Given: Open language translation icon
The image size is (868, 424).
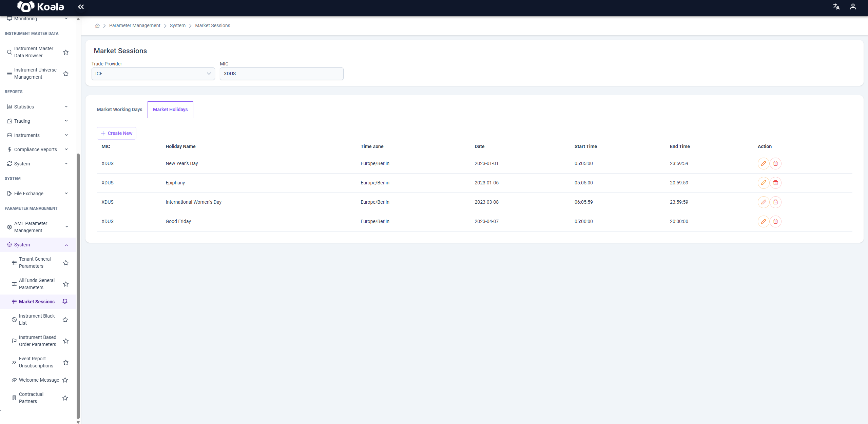Looking at the screenshot, I should pyautogui.click(x=836, y=7).
